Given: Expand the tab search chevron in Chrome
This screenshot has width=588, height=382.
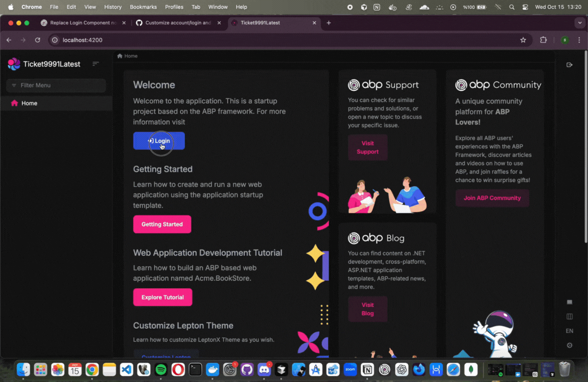Looking at the screenshot, I should [x=579, y=22].
